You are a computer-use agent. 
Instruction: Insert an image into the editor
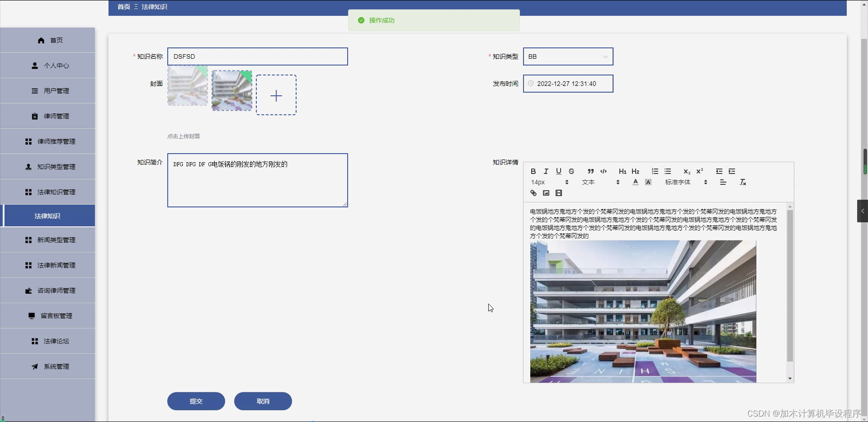click(x=546, y=193)
